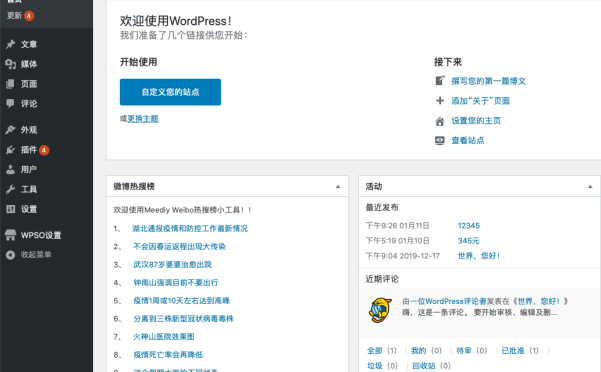
Task: Open the 插件 plug icon
Action: (10, 150)
